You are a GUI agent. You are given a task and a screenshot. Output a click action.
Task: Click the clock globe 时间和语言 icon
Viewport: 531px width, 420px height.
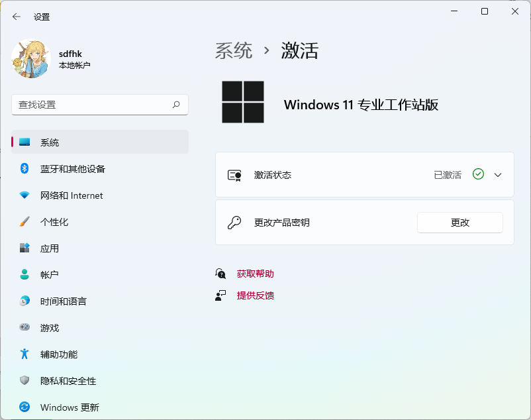point(24,301)
